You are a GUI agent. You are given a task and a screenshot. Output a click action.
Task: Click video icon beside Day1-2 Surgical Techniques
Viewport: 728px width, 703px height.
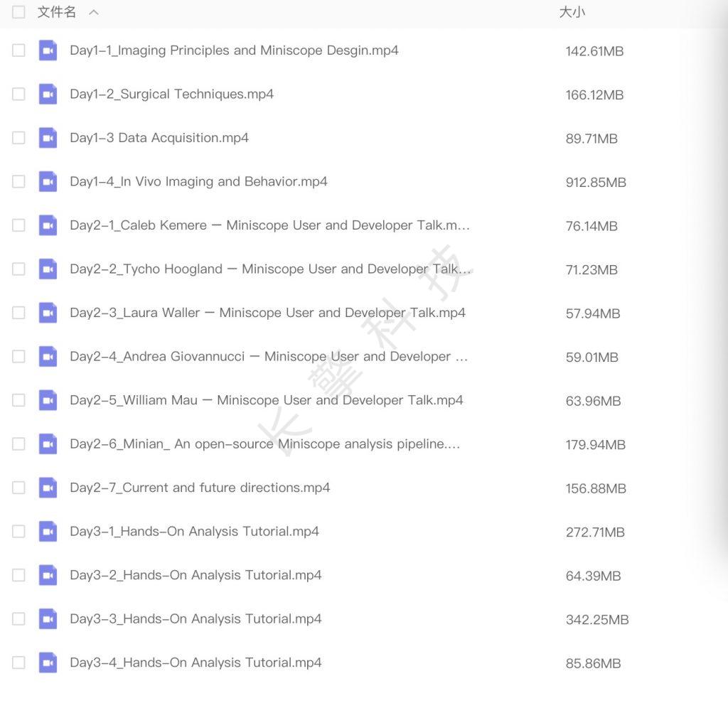click(48, 95)
